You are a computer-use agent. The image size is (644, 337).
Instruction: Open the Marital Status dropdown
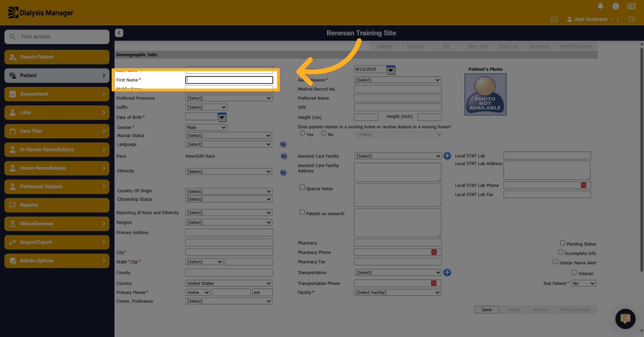[x=229, y=136]
